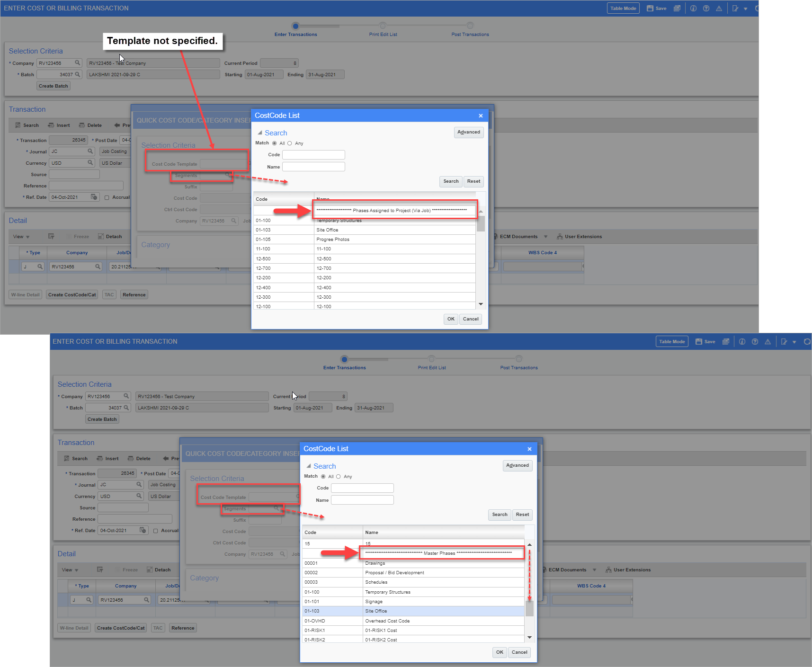Viewport: 812px width, 667px height.
Task: Click the User Extensions icon in top Detail toolbar
Action: [x=560, y=237]
